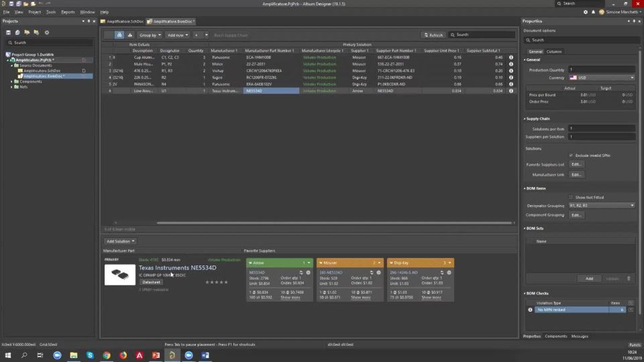Open the Designator Grouping dropdown
Screen dimensions: 644x362
tap(602, 206)
